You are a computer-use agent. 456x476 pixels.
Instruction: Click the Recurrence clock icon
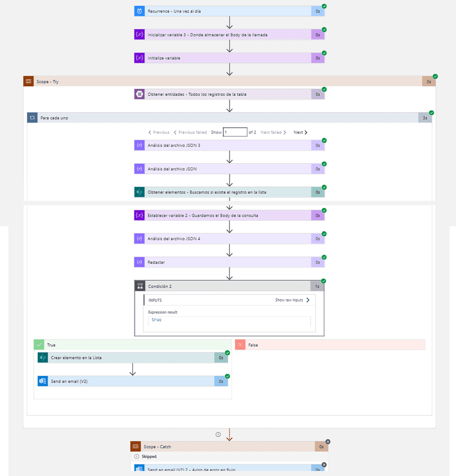click(139, 11)
